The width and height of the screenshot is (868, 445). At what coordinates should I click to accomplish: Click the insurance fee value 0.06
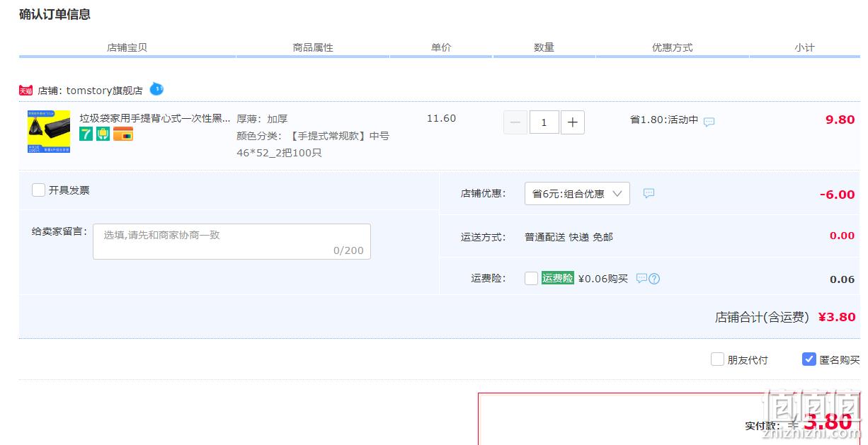[843, 279]
